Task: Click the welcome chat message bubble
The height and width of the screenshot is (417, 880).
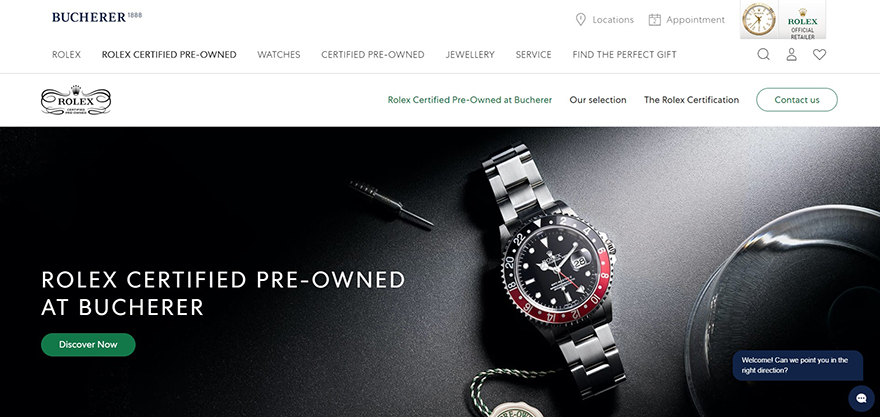Action: (798, 365)
